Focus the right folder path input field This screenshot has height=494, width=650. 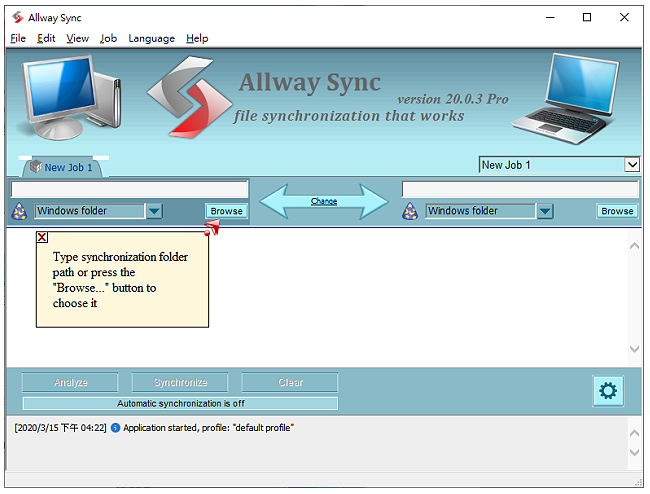pyautogui.click(x=520, y=189)
